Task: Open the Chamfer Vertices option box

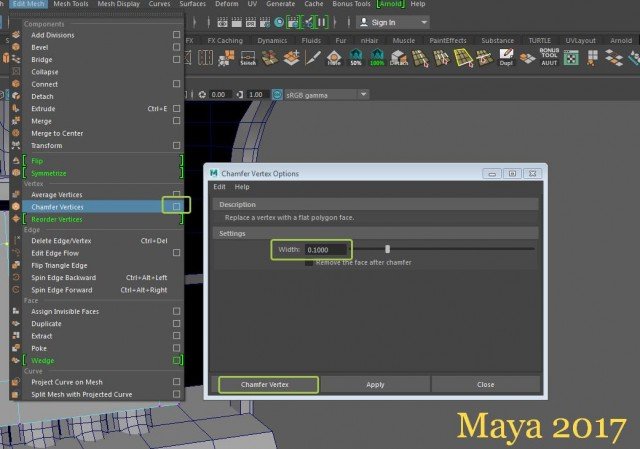Action: [x=176, y=206]
